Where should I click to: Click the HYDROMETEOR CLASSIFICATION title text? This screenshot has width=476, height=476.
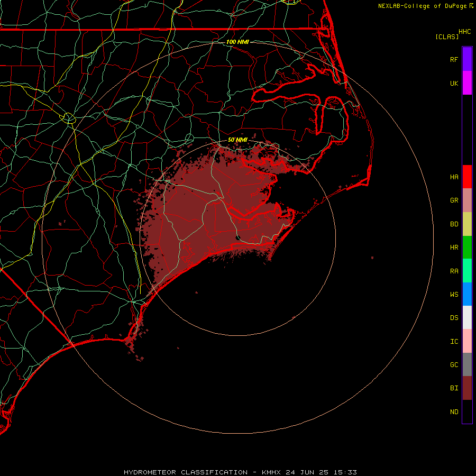point(186,472)
